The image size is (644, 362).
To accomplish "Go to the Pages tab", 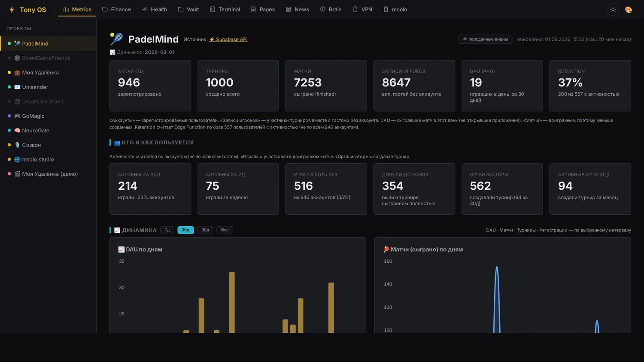I will coord(263,9).
